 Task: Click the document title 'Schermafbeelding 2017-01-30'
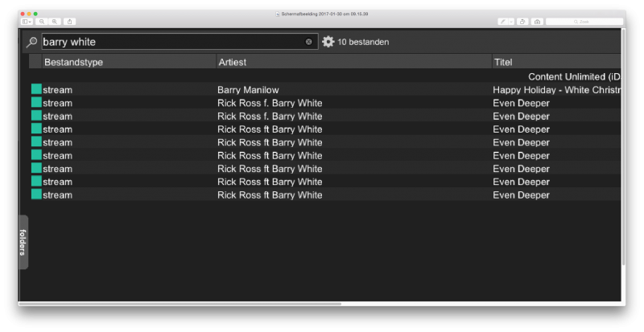coord(324,14)
